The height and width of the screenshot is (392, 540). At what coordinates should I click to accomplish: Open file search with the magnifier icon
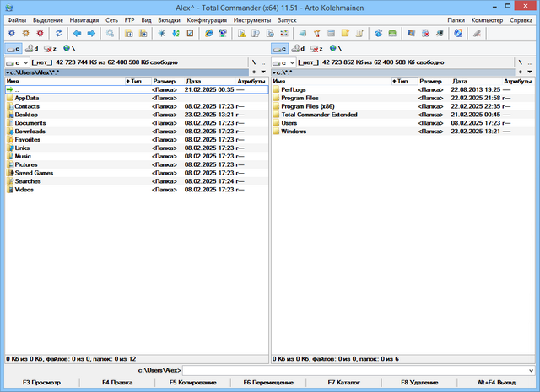click(x=111, y=33)
